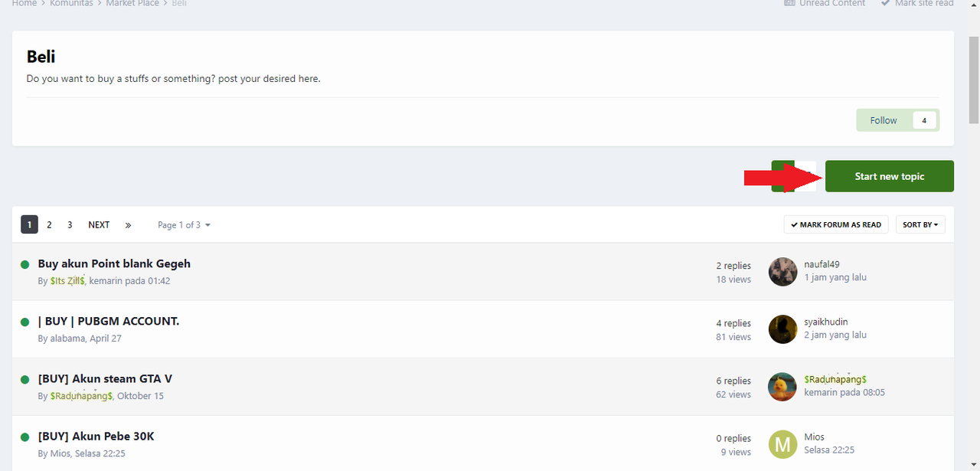Open syaikhudin's profile avatar

tap(782, 329)
